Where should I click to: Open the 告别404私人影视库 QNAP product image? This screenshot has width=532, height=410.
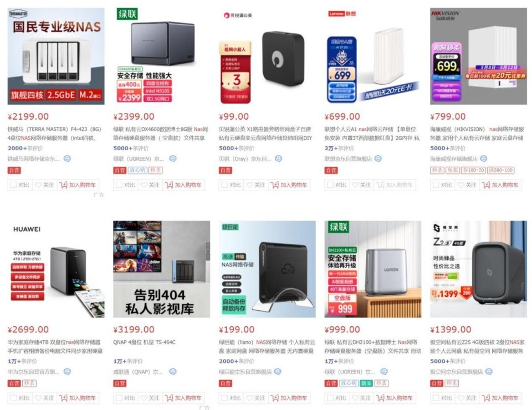(x=161, y=269)
